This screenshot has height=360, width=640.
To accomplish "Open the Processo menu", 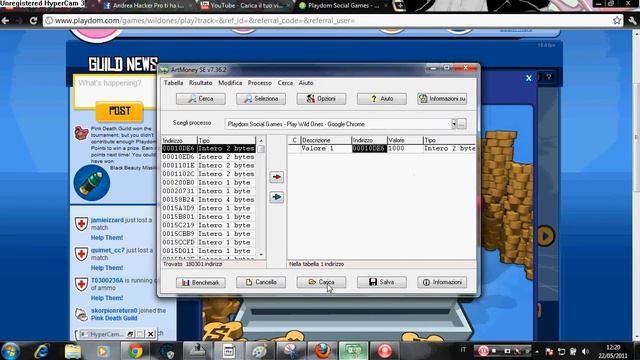I will [260, 83].
